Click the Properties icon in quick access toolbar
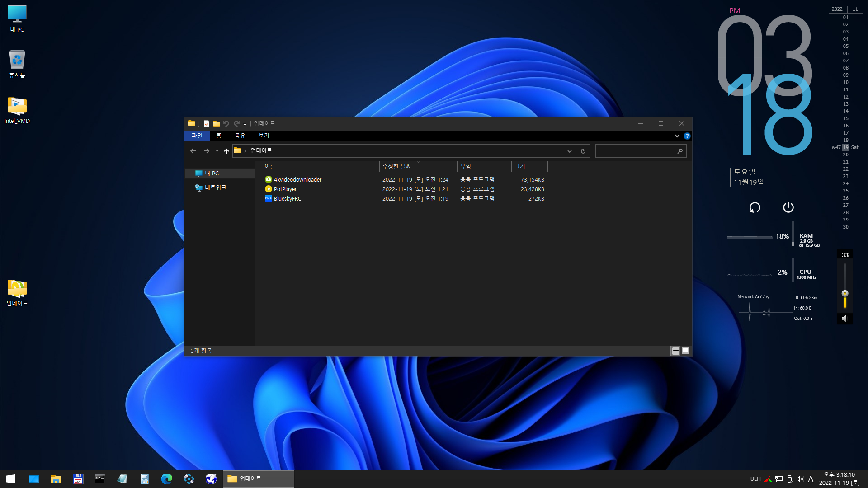Image resolution: width=868 pixels, height=488 pixels. pos(207,123)
